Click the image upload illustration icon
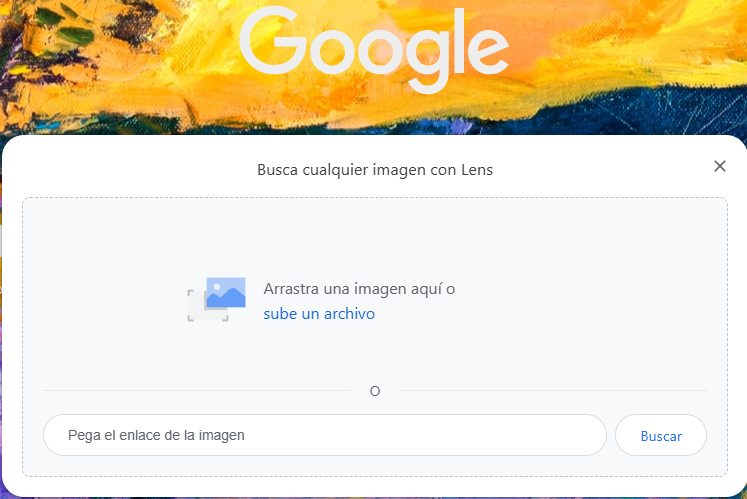 click(x=217, y=299)
